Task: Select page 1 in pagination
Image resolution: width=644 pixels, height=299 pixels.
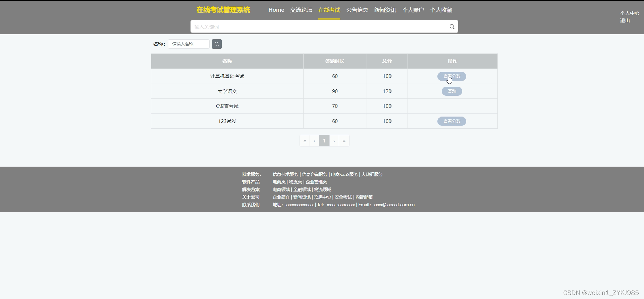Action: tap(324, 141)
